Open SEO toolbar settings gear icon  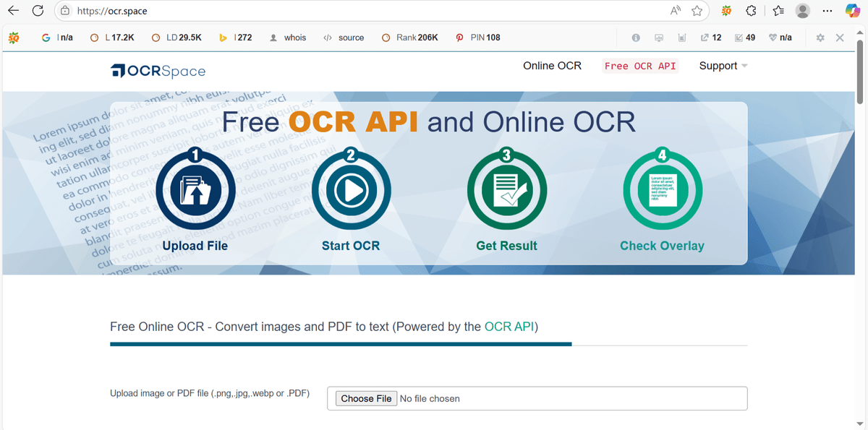[820, 38]
